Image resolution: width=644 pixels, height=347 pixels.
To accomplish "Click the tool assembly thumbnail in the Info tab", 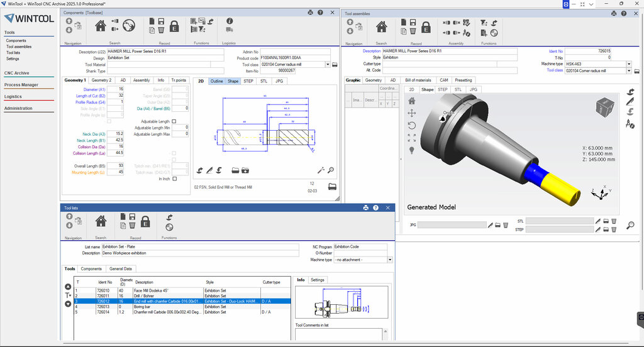I will [341, 302].
